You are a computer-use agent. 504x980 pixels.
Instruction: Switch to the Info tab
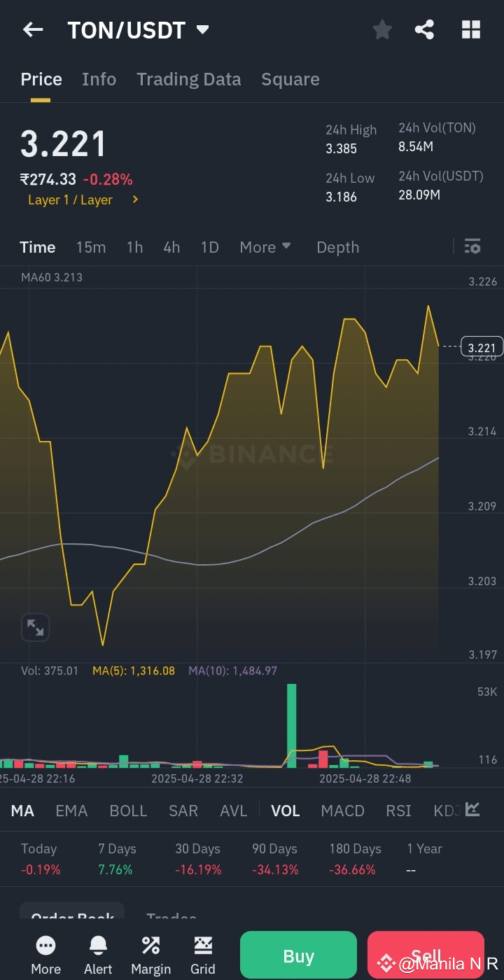pyautogui.click(x=99, y=79)
